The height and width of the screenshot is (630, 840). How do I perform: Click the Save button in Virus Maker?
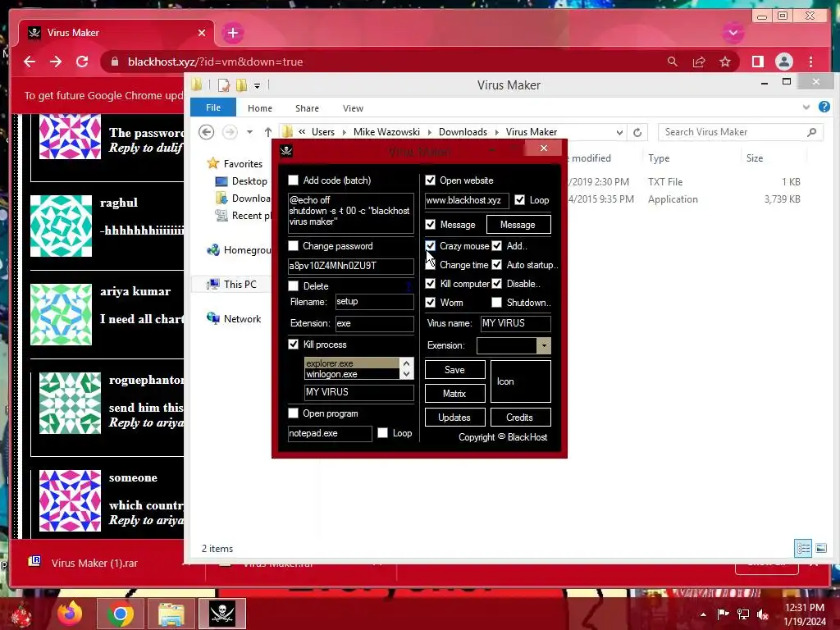pos(454,370)
